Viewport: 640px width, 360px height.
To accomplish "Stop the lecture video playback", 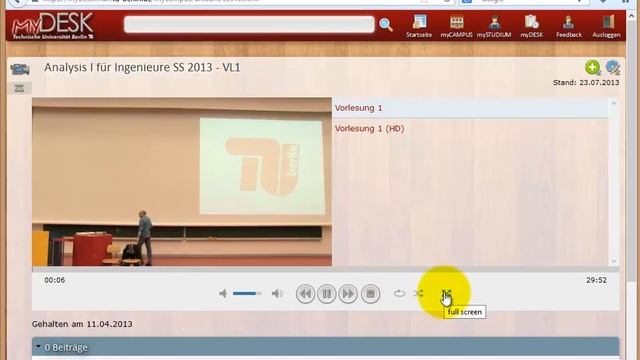I will tap(371, 293).
